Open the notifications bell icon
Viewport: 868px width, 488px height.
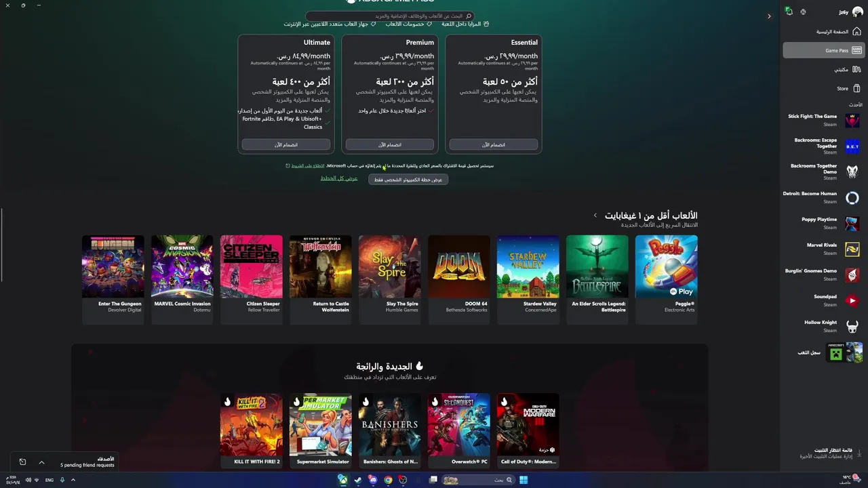click(789, 12)
